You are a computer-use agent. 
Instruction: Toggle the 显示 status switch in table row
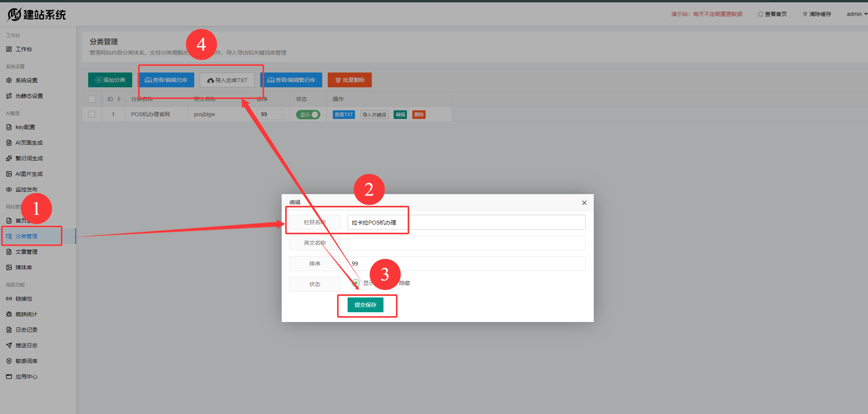308,115
